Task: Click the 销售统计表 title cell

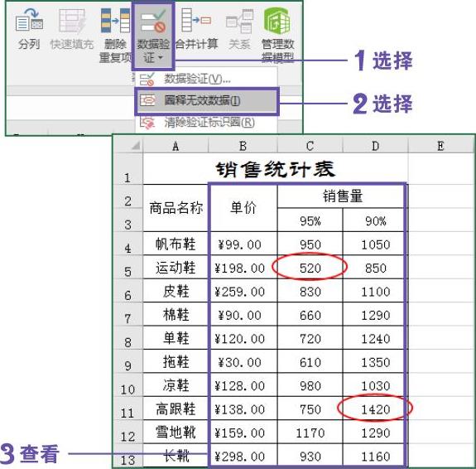Action: [x=276, y=169]
